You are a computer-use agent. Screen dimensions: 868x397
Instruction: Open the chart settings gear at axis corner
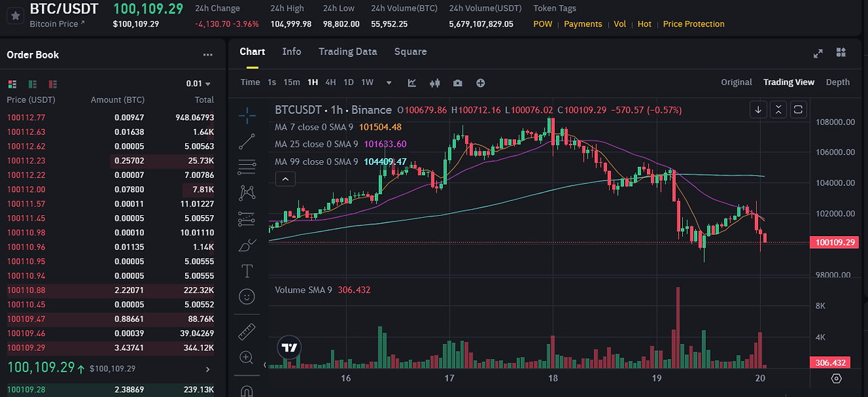pos(836,378)
